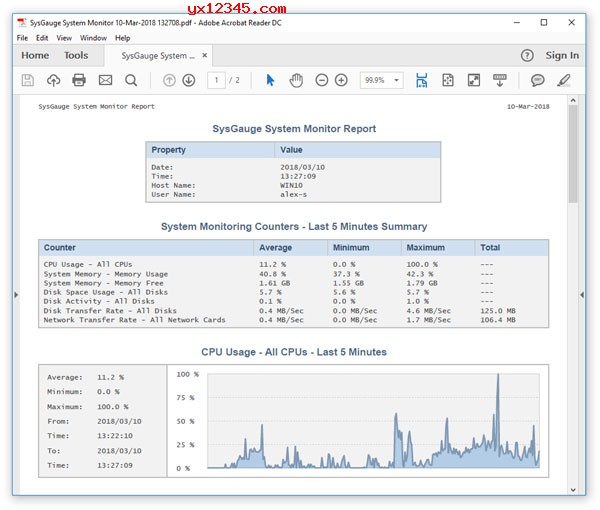Zoom out with minus icon
The image size is (600, 510).
click(322, 80)
